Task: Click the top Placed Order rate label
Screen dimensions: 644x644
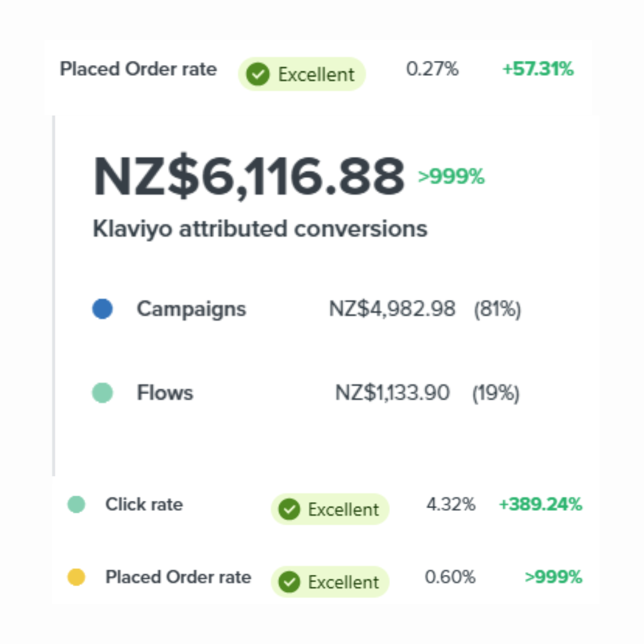Action: click(x=138, y=69)
